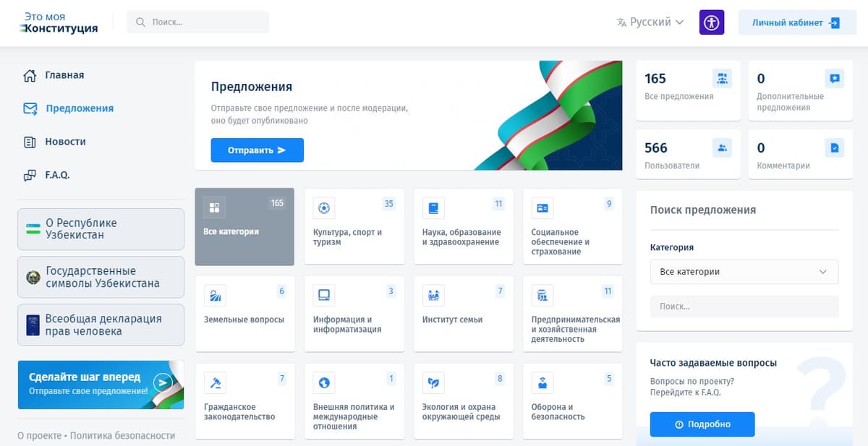Image resolution: width=868 pixels, height=446 pixels.
Task: Click the Институт семьи family icon
Action: 433,295
